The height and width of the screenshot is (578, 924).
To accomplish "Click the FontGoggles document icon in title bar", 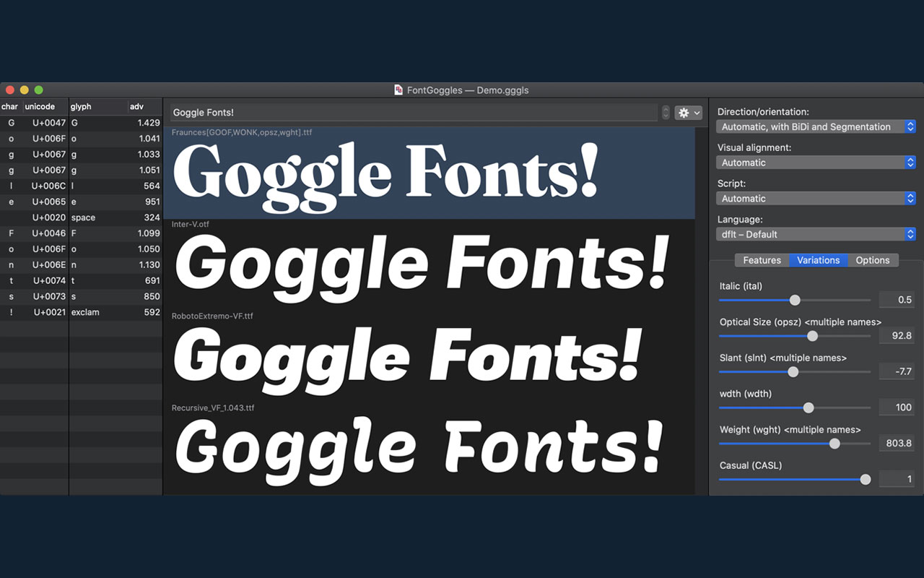I will tap(398, 90).
